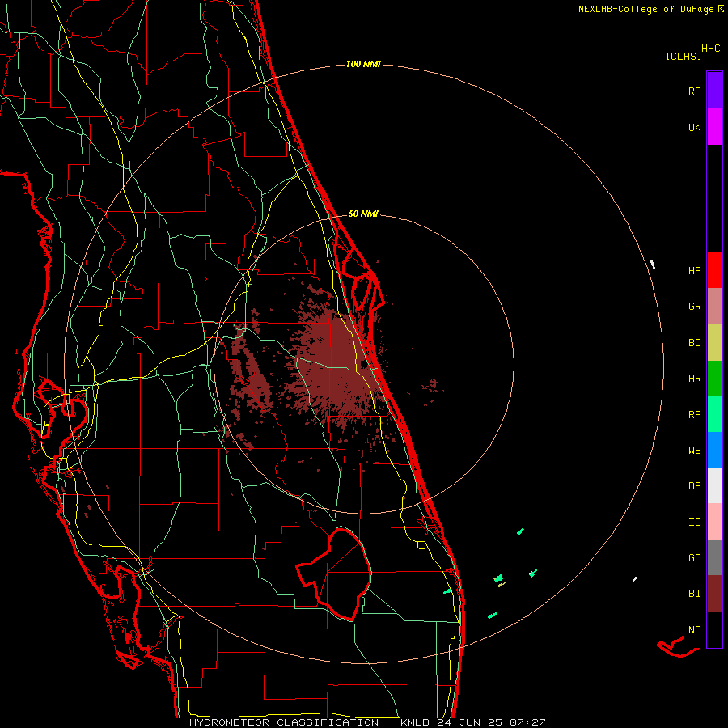Image resolution: width=728 pixels, height=728 pixels.
Task: Click the GC gray legend swatch
Action: [714, 557]
